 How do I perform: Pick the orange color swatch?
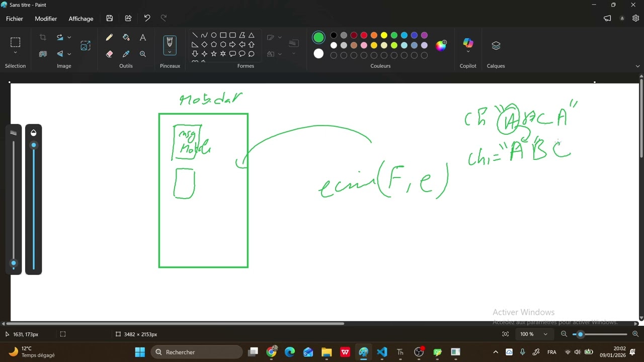pos(374,35)
